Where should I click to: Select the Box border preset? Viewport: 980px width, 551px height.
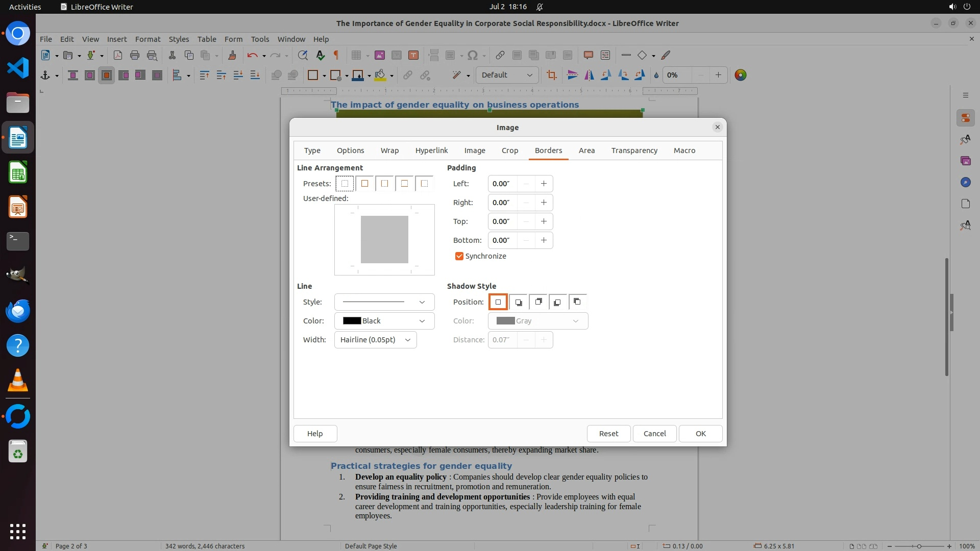(x=364, y=184)
